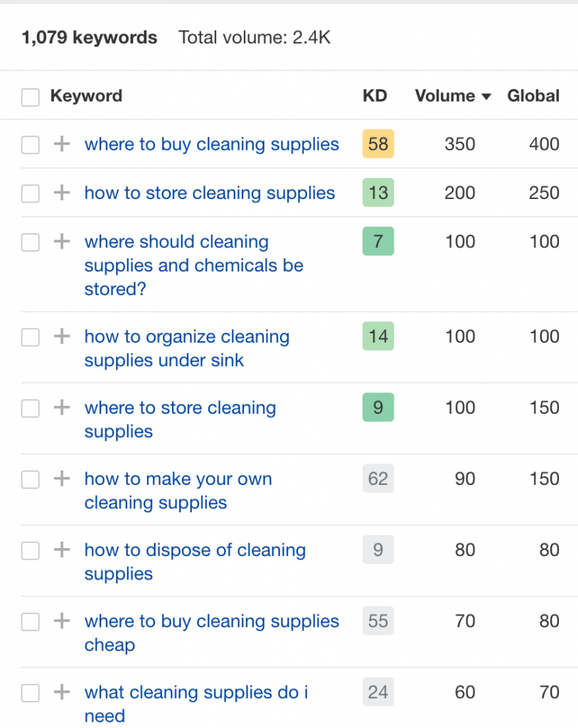The width and height of the screenshot is (578, 728).
Task: Click the KD column header
Action: (x=375, y=96)
